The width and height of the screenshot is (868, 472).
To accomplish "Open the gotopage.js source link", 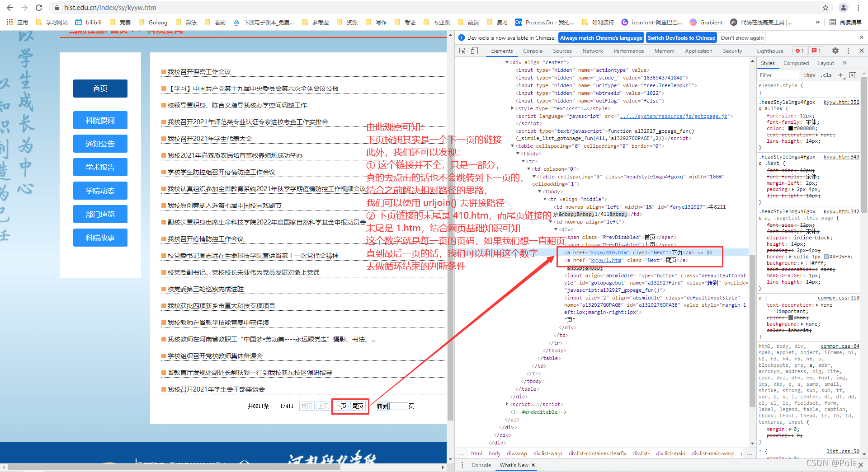I will click(x=674, y=116).
